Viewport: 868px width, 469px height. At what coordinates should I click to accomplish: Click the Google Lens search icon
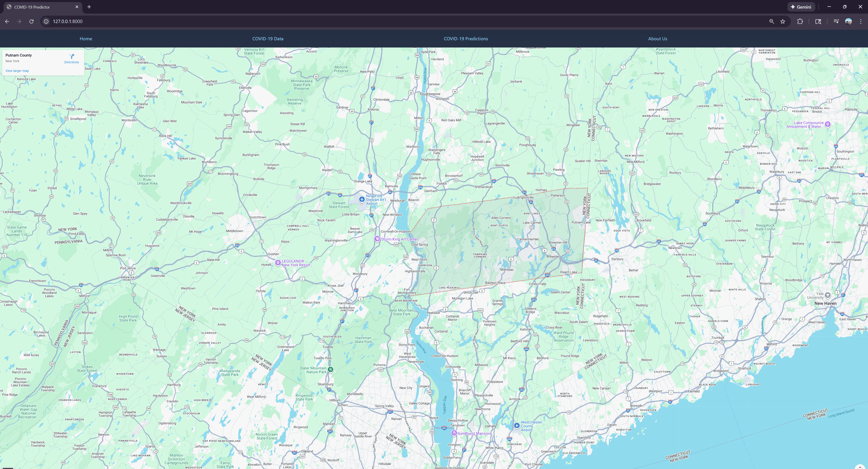(818, 21)
